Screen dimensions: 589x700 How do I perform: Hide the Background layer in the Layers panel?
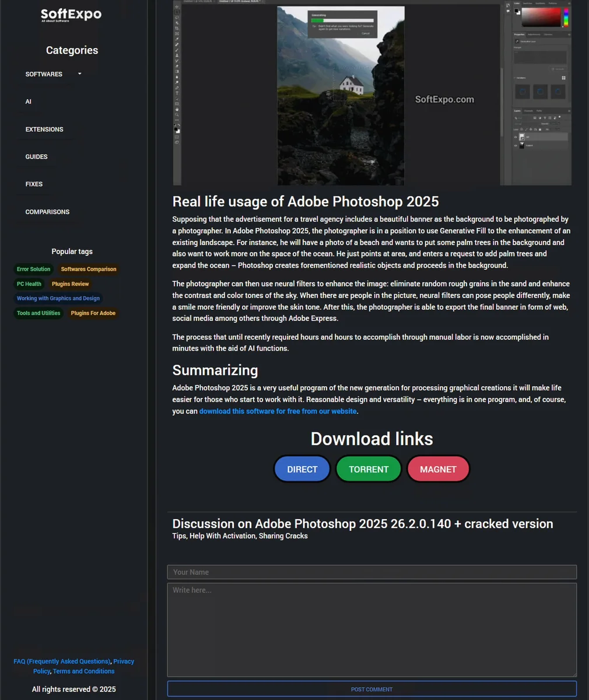coord(516,145)
